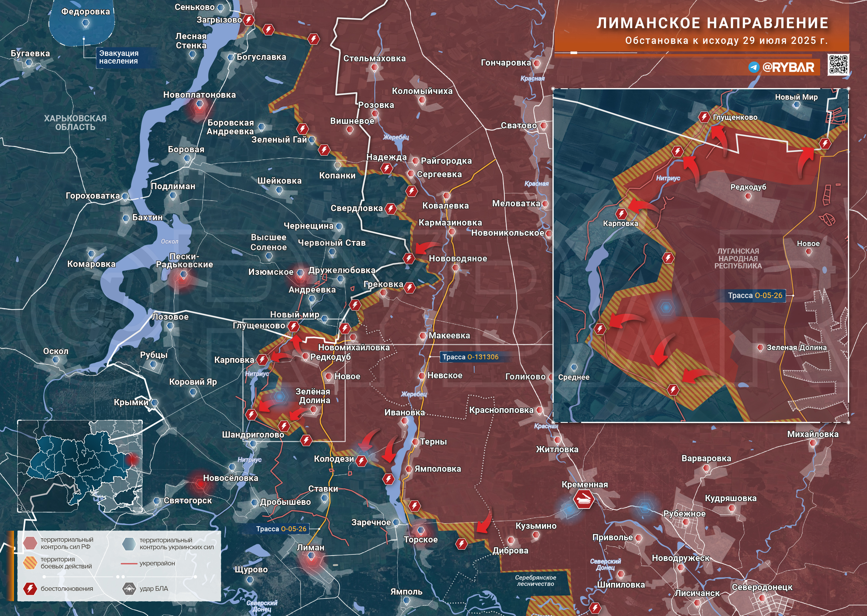Click the Telegram logo beside @RYBAR
This screenshot has width=867, height=616.
[754, 68]
